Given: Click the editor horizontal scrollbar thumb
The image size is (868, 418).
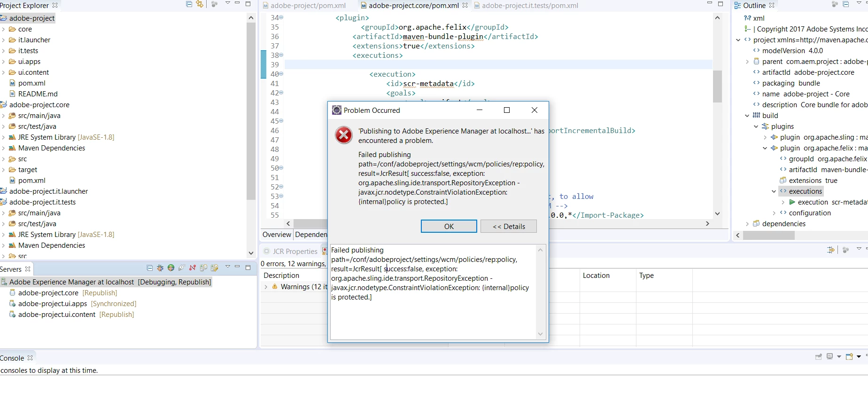Looking at the screenshot, I should click(x=310, y=223).
